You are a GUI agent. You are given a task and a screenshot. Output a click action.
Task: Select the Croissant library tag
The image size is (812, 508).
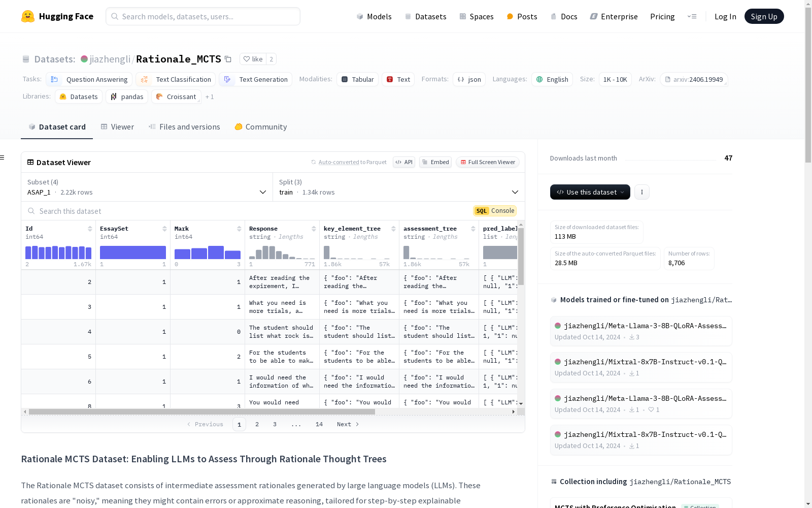click(x=176, y=97)
